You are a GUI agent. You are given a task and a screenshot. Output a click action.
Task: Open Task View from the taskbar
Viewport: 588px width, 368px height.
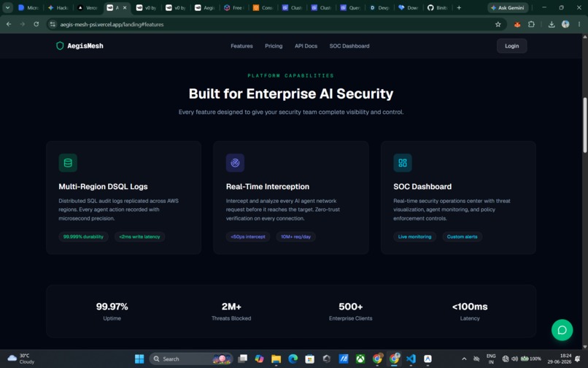click(243, 359)
